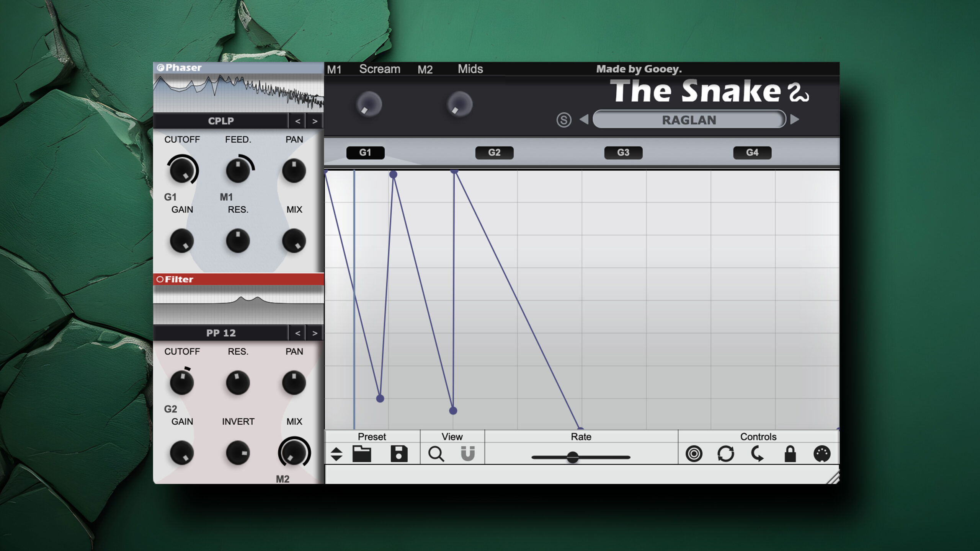Select next filter type next to PP 12

[x=315, y=333]
